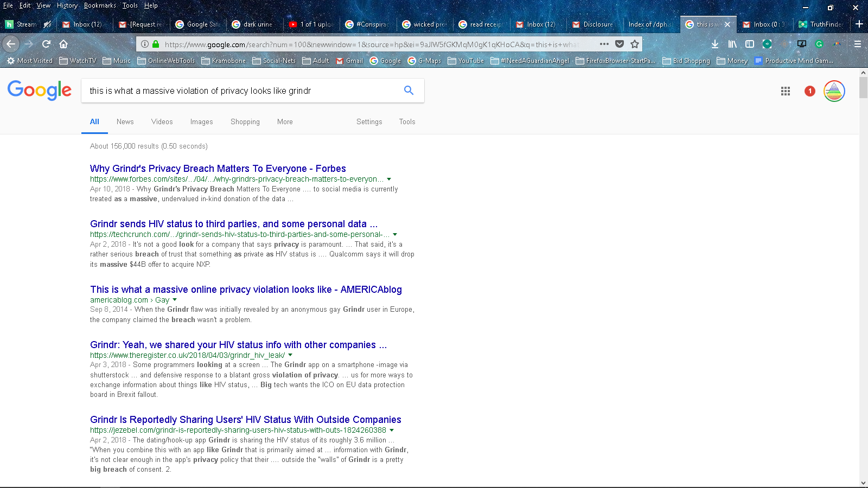Open the Money bookmarks folder
This screenshot has width=868, height=488.
point(732,61)
